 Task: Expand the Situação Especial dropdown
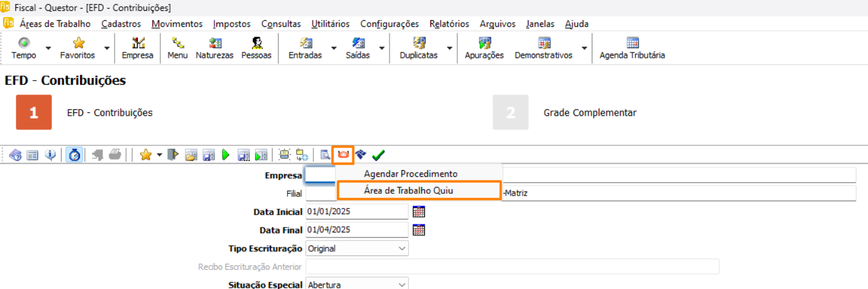401,284
